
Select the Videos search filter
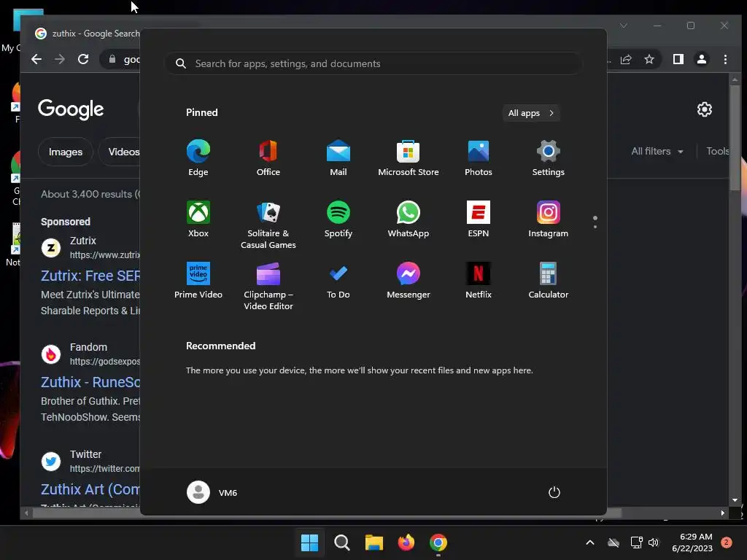click(x=120, y=152)
